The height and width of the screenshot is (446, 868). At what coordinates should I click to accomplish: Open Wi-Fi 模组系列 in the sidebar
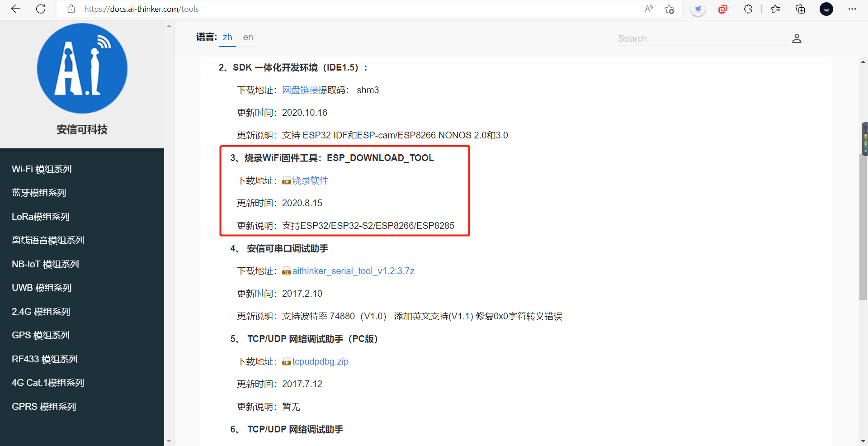[42, 169]
